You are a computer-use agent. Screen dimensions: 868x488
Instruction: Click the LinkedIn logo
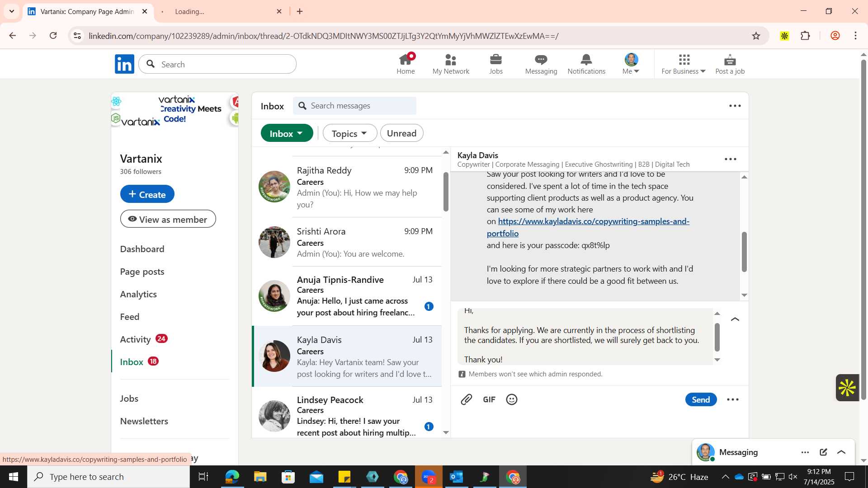click(124, 64)
